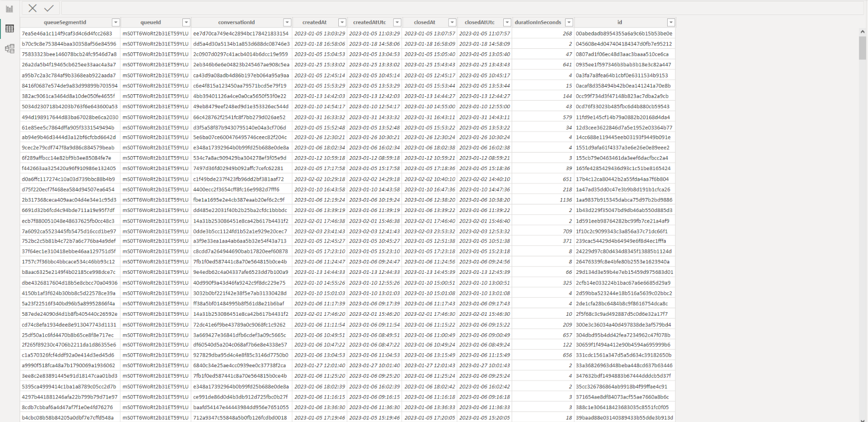The width and height of the screenshot is (868, 422).
Task: Click the vertical scrollbar thumb
Action: point(863,48)
